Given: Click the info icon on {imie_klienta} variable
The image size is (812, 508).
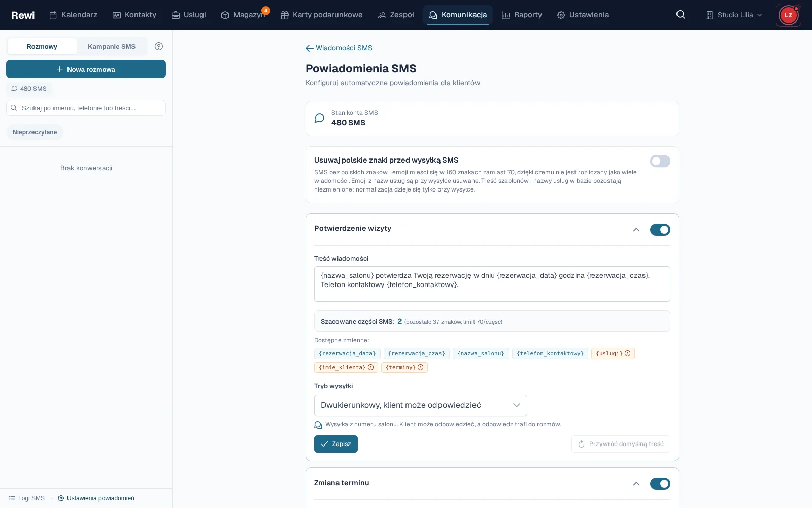Looking at the screenshot, I should point(370,367).
